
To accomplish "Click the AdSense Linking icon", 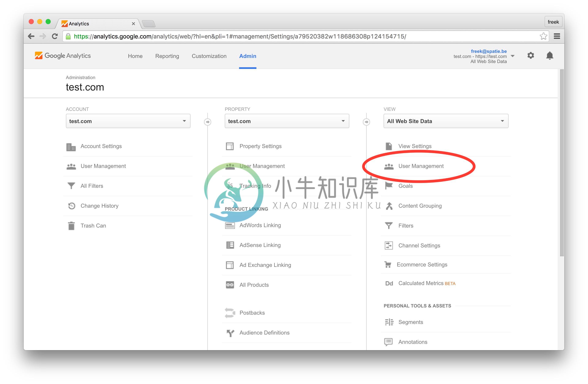I will [x=230, y=245].
